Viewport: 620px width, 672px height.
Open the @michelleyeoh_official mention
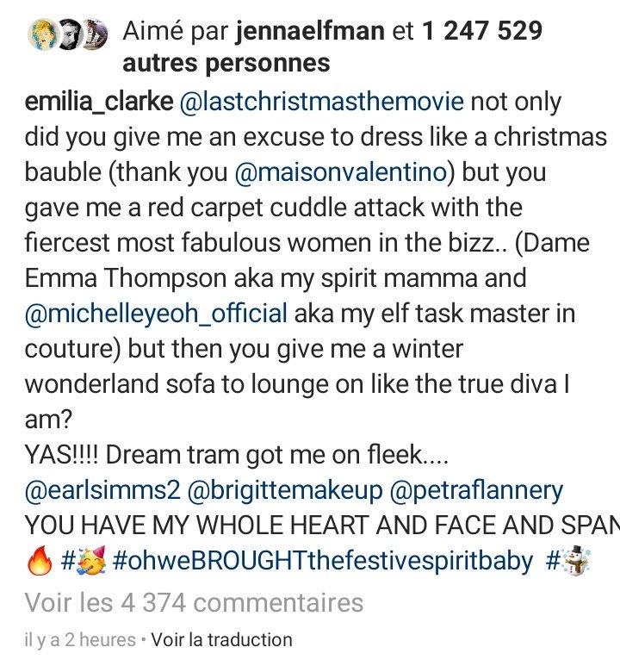point(156,314)
